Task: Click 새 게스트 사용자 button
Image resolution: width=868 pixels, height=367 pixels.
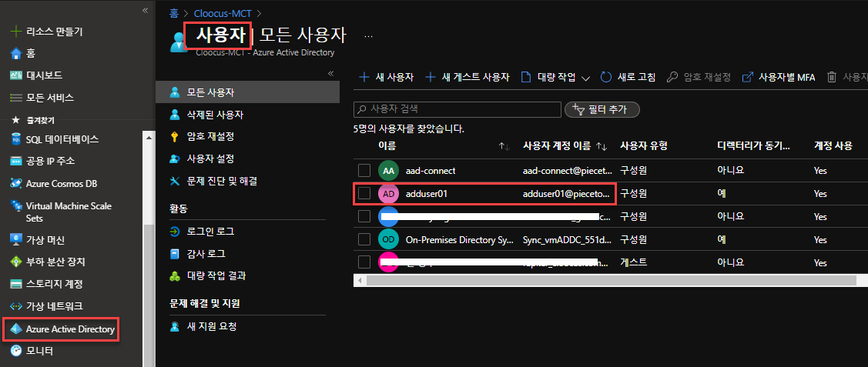Action: pyautogui.click(x=468, y=78)
